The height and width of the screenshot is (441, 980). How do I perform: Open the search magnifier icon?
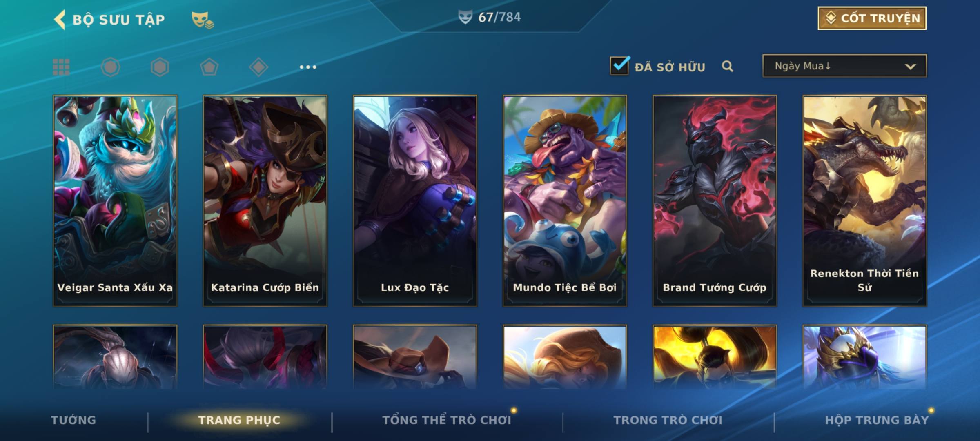(727, 66)
